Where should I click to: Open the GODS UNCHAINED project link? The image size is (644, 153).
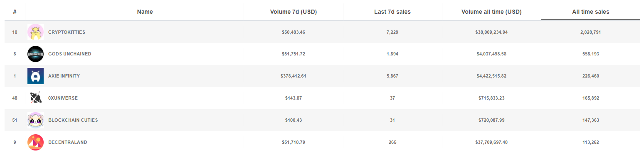(70, 54)
